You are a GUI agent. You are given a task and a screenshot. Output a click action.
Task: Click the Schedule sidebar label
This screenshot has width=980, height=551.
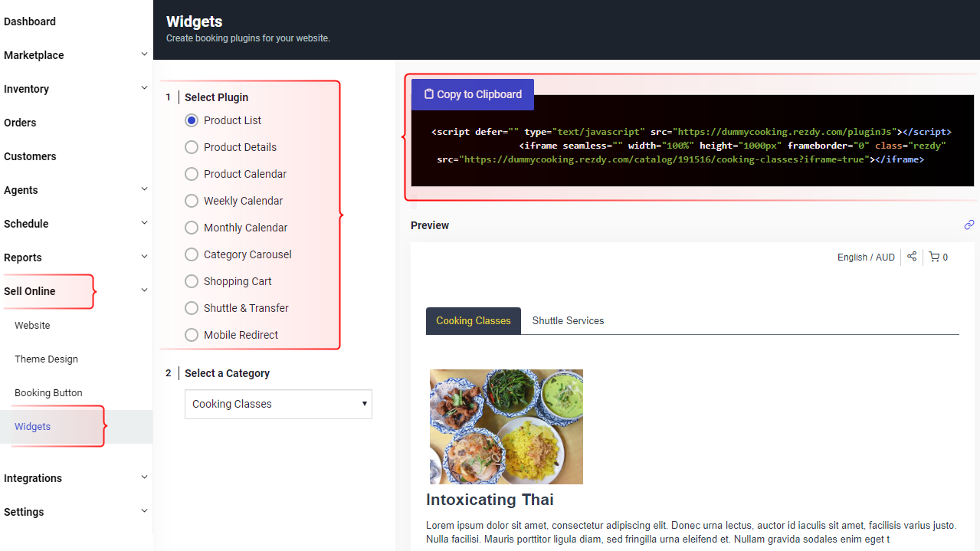tap(26, 224)
